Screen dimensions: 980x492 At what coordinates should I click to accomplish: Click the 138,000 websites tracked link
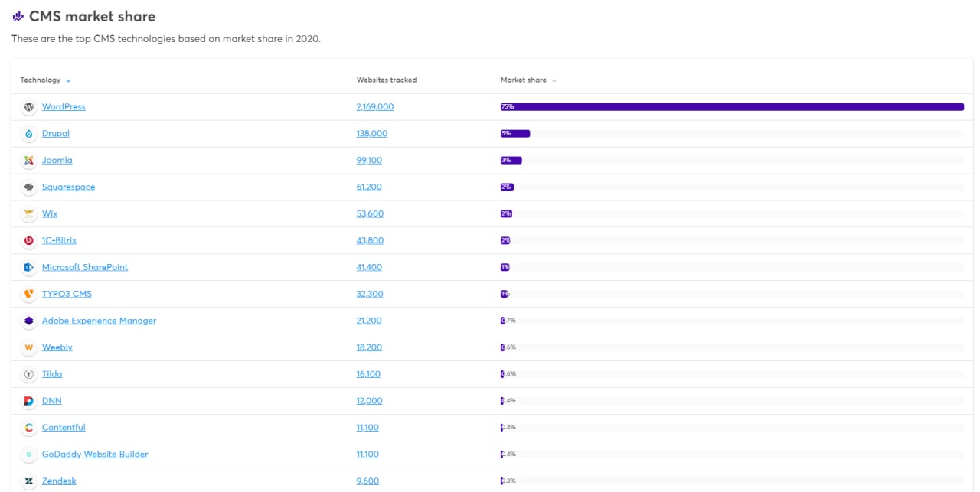pyautogui.click(x=372, y=134)
